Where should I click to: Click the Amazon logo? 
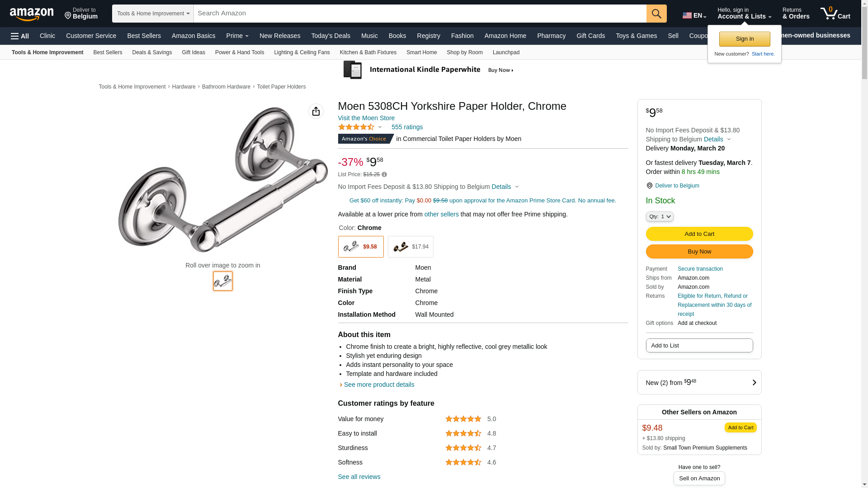click(x=32, y=14)
